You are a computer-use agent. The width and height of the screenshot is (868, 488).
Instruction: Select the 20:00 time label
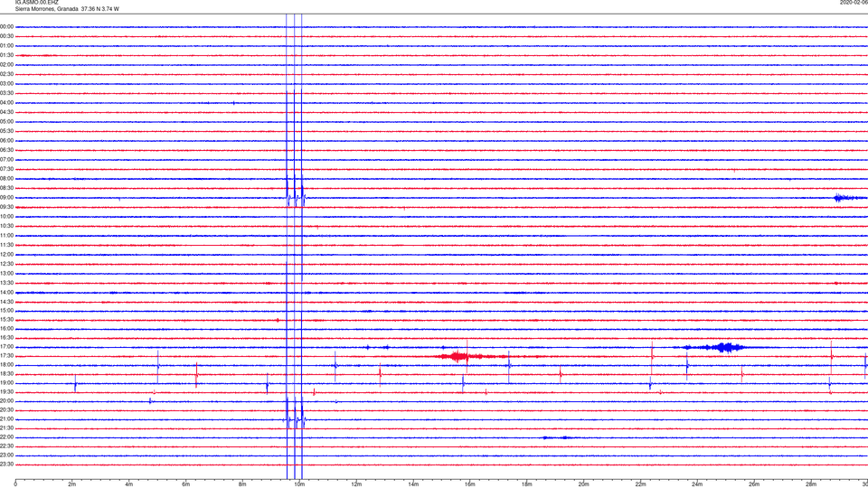6,401
